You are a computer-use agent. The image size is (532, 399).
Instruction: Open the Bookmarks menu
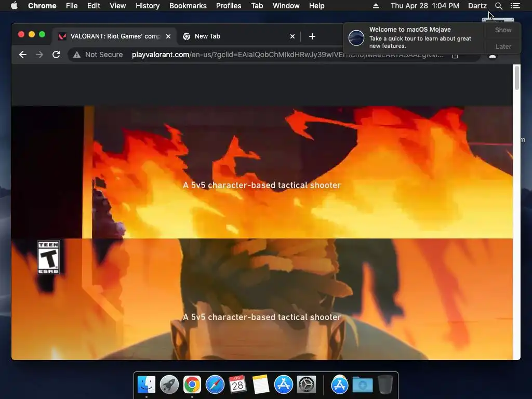(188, 6)
